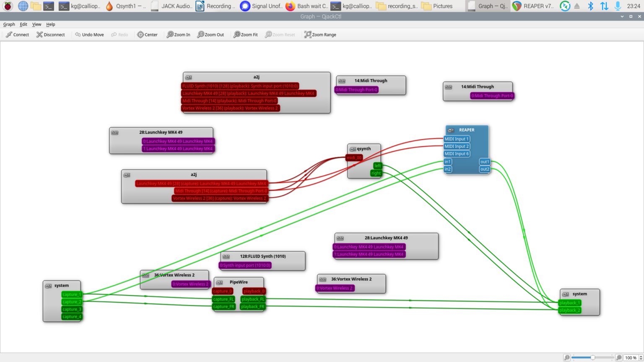Open the title bar window options chevron
644x362 pixels.
tap(621, 16)
